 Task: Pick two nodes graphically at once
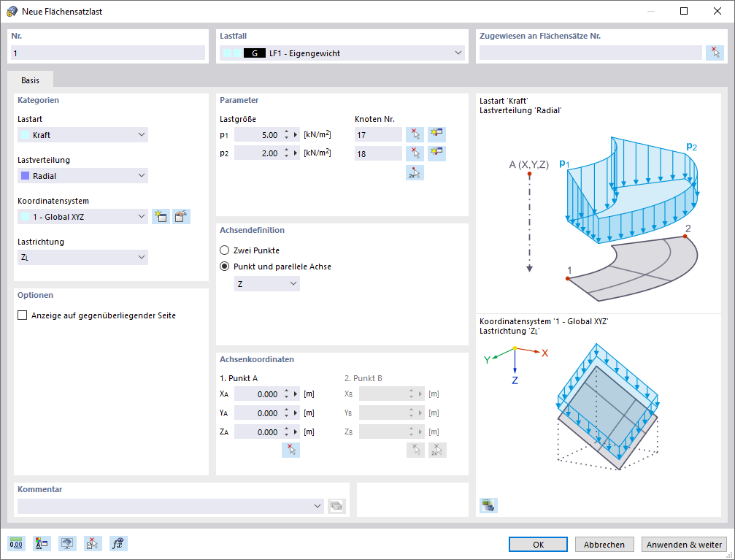click(415, 172)
